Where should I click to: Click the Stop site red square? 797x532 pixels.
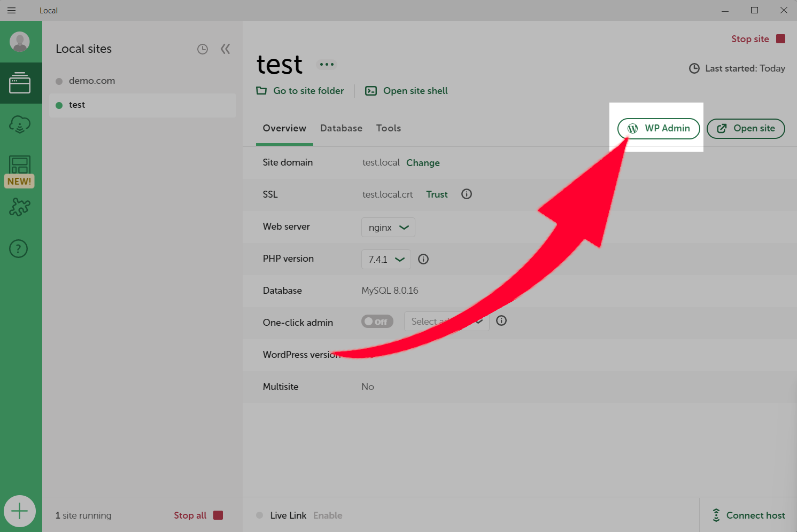coord(781,39)
